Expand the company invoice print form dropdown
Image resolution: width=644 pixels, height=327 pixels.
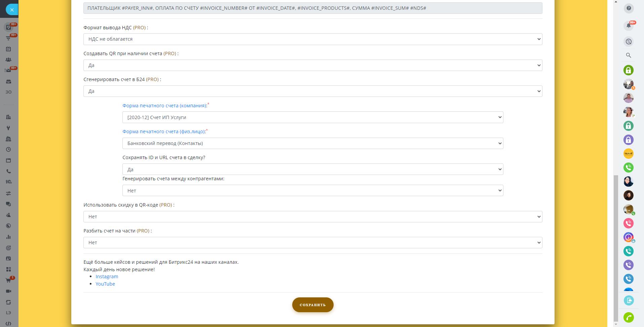click(x=313, y=117)
